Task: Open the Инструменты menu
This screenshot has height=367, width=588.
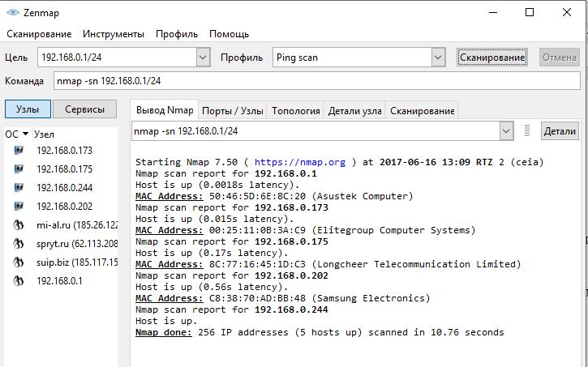Action: (114, 34)
